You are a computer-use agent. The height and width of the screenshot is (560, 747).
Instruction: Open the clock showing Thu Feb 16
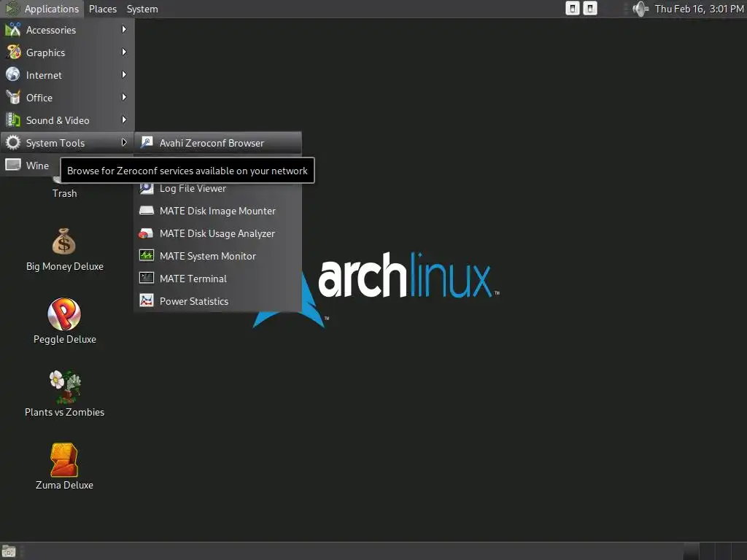[699, 9]
